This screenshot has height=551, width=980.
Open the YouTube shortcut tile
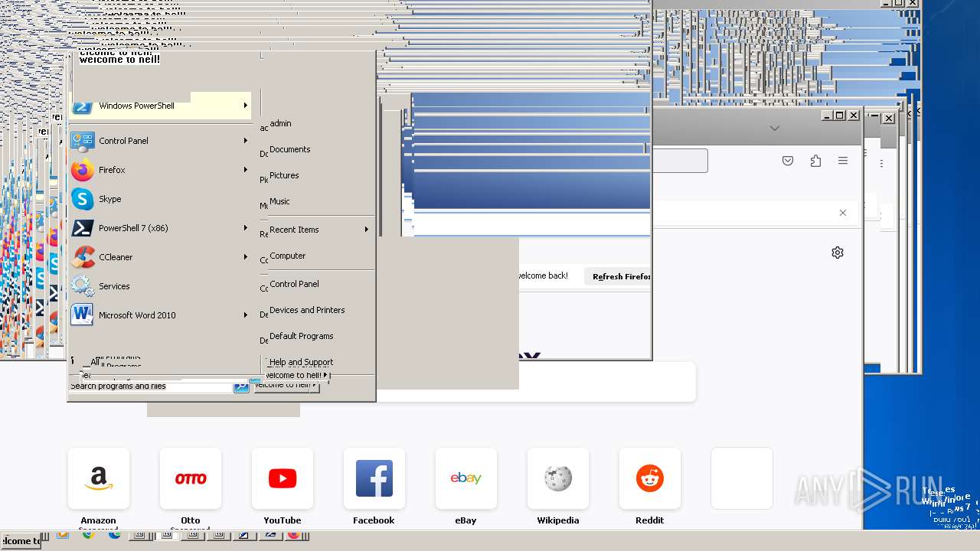coord(283,478)
